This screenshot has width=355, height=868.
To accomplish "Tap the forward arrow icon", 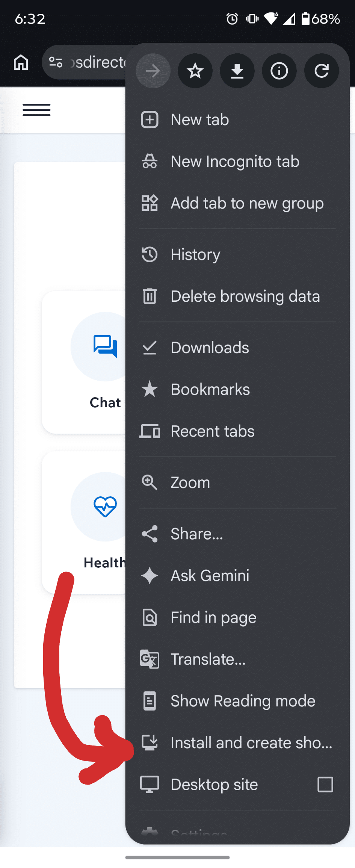I will coord(153,71).
